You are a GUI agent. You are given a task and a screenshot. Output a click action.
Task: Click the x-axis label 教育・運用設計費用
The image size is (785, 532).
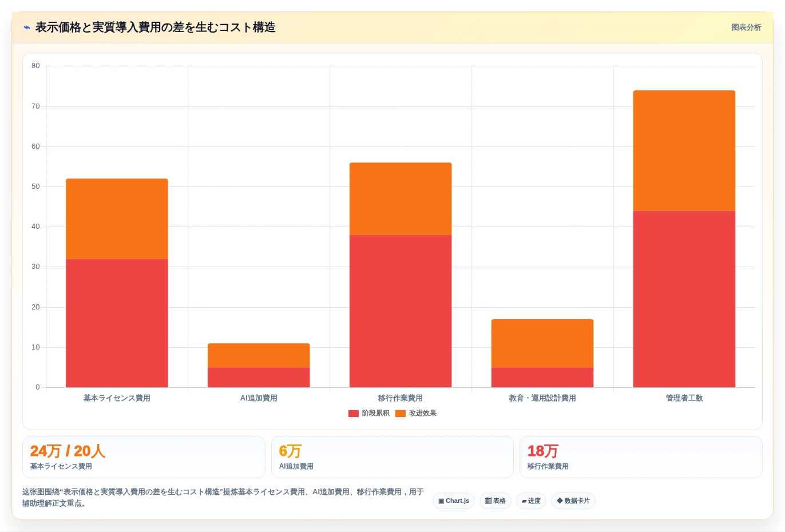tap(542, 398)
